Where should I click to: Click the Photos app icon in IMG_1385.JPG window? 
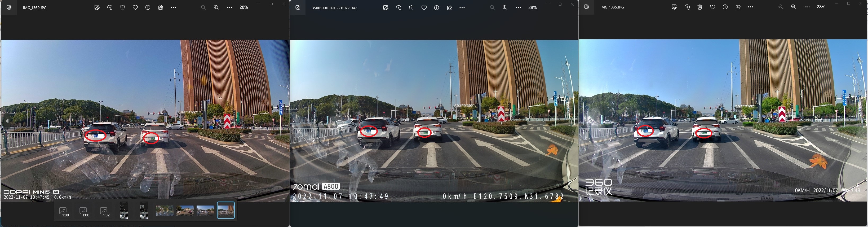click(587, 7)
